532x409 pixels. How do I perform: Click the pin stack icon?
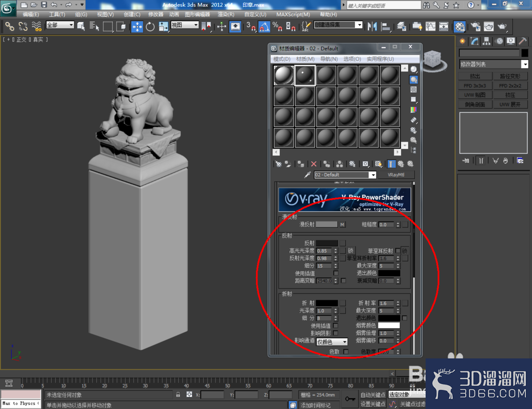coord(466,161)
